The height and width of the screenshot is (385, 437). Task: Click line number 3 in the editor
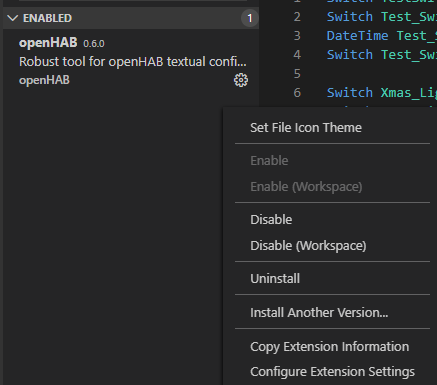(x=297, y=36)
